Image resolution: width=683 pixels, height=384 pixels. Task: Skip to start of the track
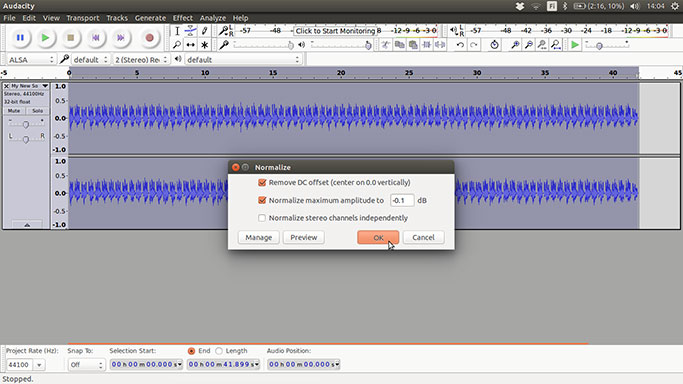(95, 38)
